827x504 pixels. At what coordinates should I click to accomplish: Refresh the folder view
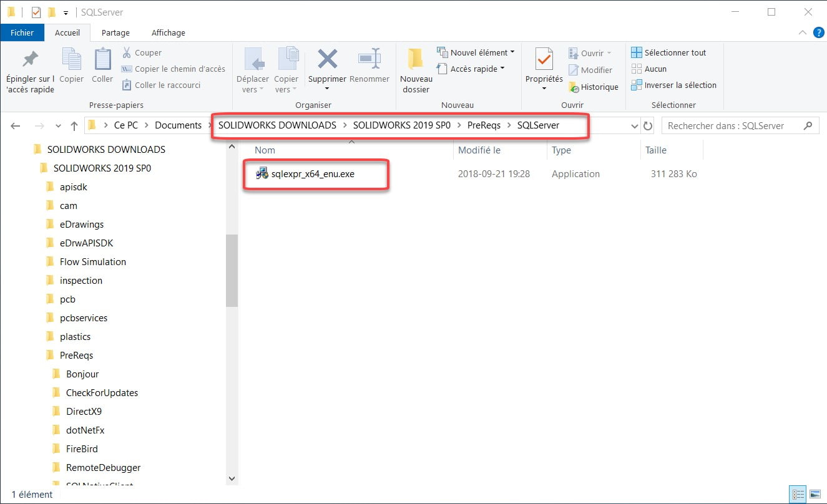[648, 126]
